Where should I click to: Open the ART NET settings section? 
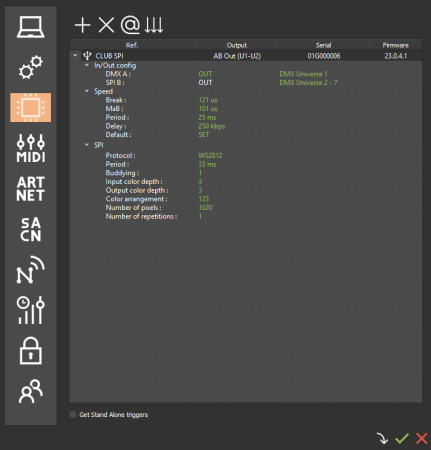point(31,189)
